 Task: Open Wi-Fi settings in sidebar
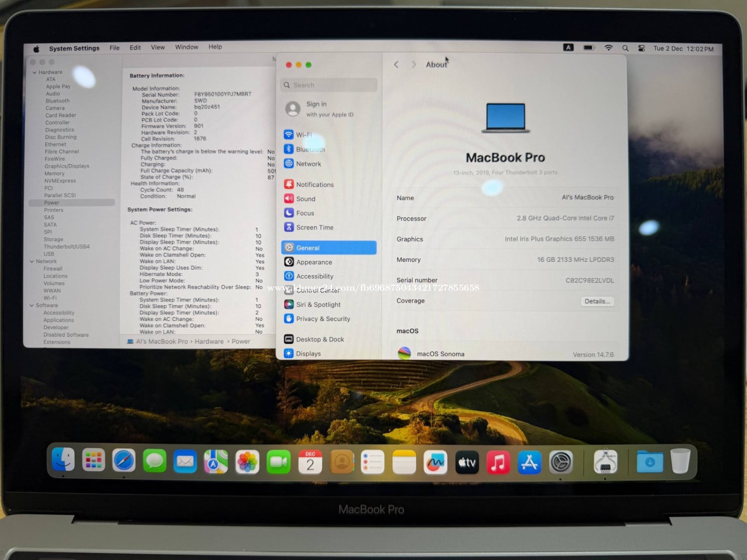pos(304,135)
